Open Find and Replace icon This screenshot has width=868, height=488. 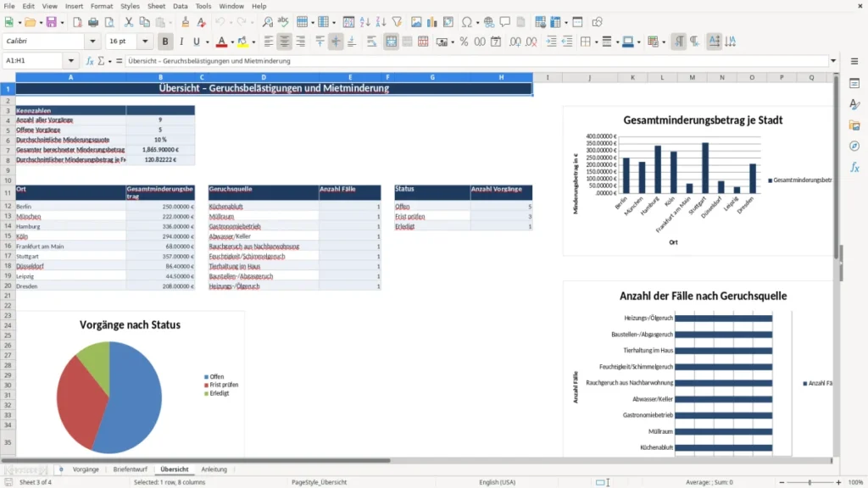tap(267, 22)
